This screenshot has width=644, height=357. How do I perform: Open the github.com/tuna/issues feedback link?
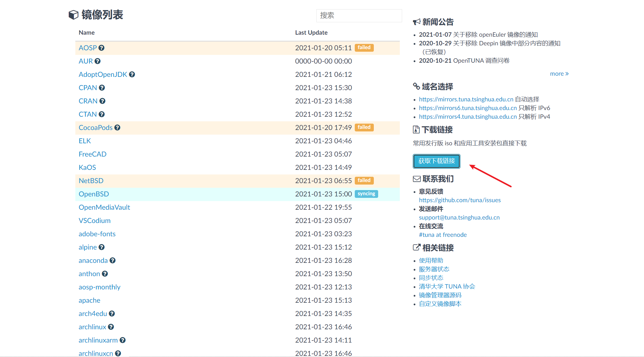tap(460, 200)
